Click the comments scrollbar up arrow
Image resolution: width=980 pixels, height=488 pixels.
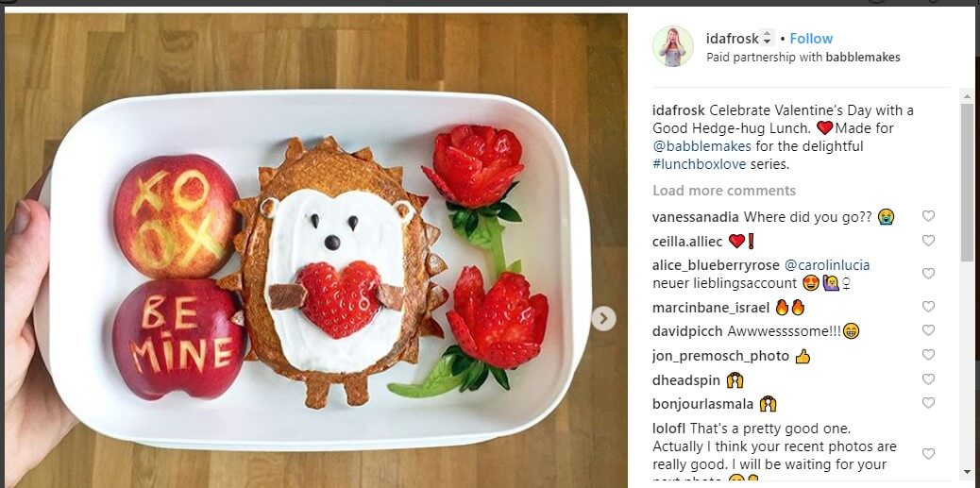point(967,97)
